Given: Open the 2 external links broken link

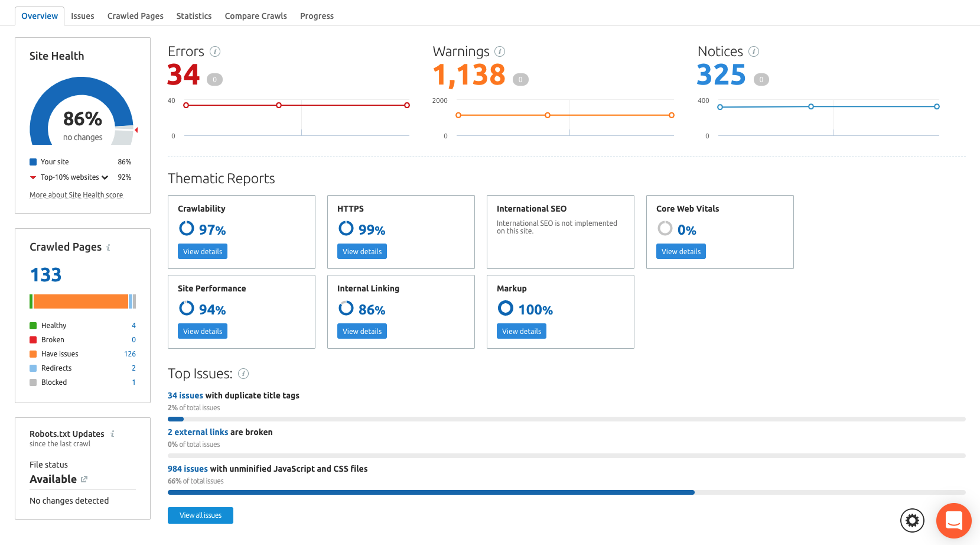Looking at the screenshot, I should tap(198, 432).
